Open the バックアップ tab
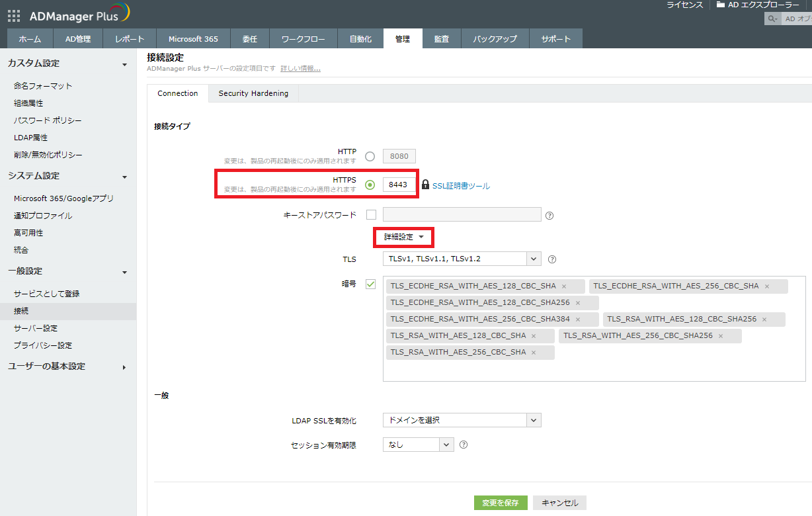812x516 pixels. pos(495,39)
